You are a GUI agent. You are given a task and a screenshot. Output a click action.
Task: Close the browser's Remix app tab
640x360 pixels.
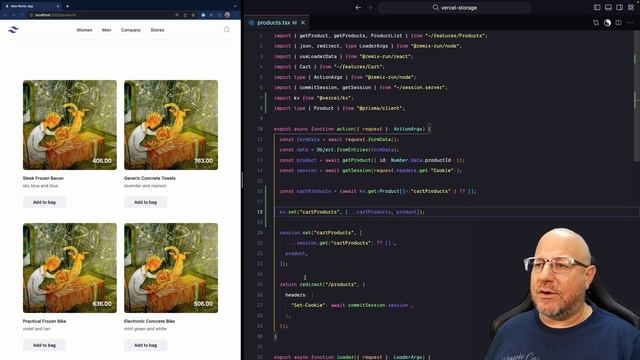[58, 6]
